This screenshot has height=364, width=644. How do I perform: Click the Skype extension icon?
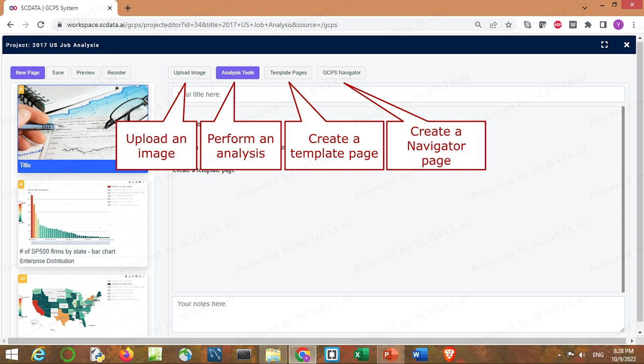click(527, 24)
